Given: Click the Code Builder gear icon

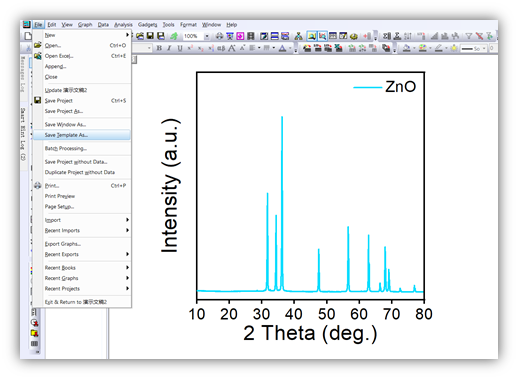Looking at the screenshot, I should (x=354, y=36).
